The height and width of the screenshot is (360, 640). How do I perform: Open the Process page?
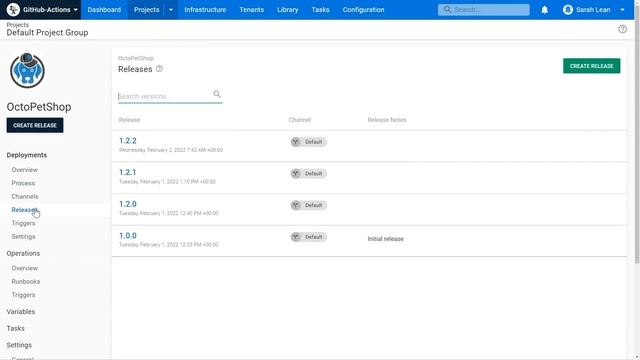23,183
